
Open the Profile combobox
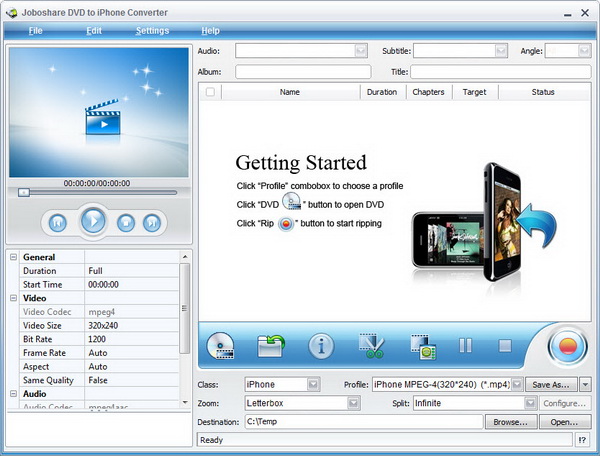point(517,384)
